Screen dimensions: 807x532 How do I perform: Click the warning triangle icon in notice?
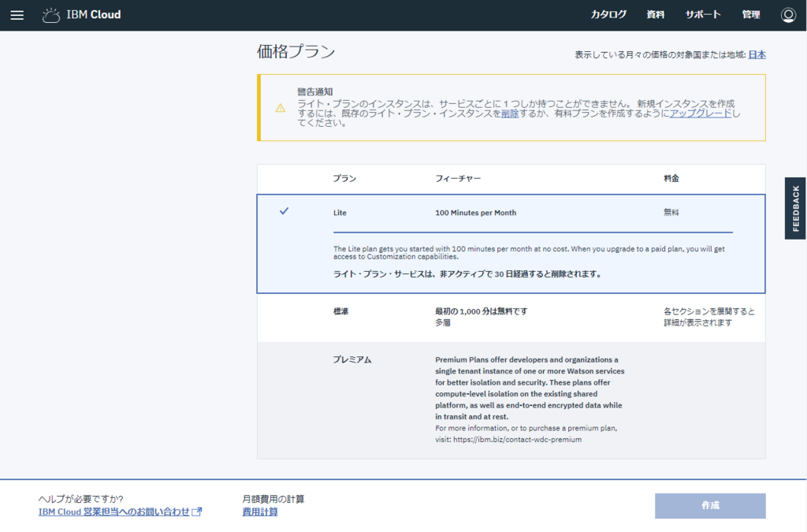click(x=280, y=108)
